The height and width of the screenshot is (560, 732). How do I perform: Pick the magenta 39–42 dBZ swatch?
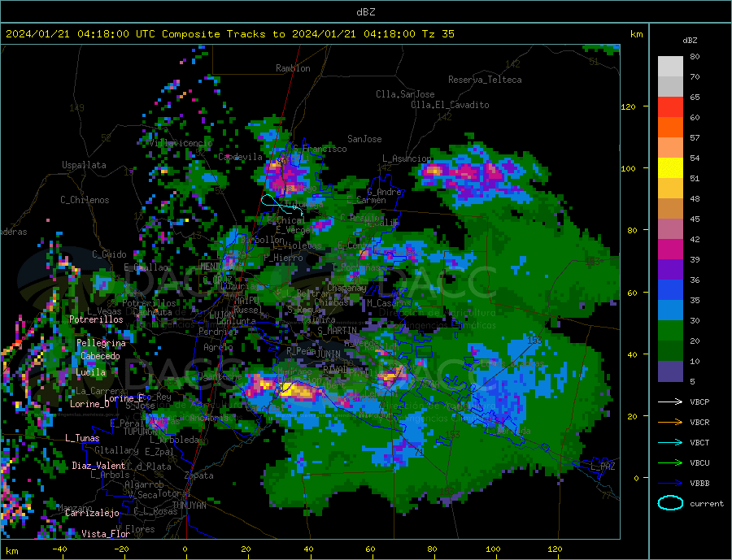670,250
